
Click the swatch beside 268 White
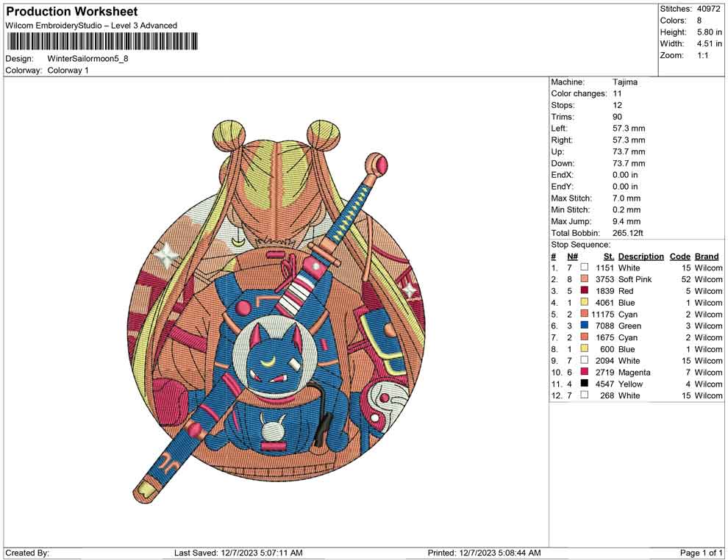585,395
